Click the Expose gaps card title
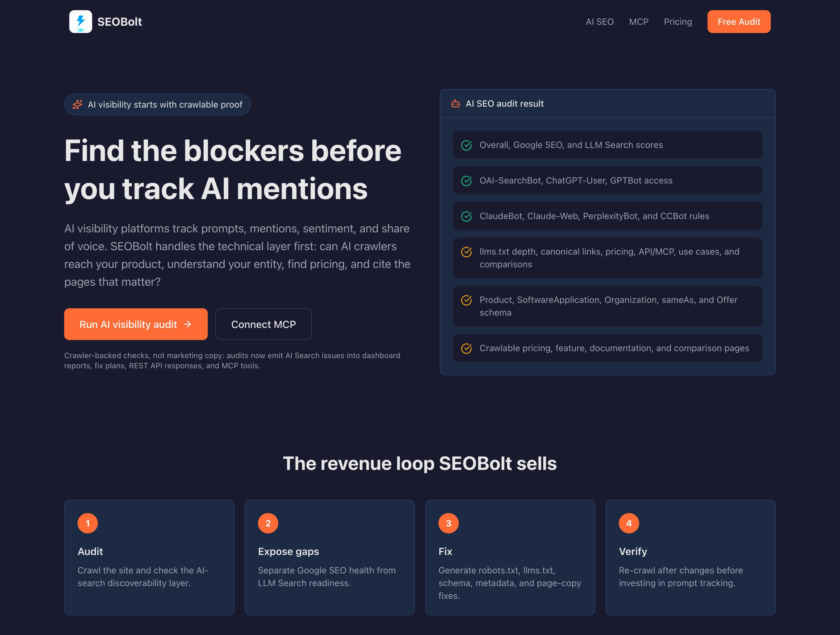The width and height of the screenshot is (840, 635). pos(288,551)
